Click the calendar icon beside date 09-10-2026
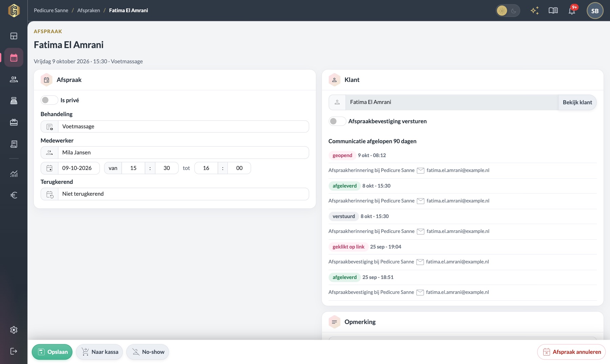610x364 pixels. pyautogui.click(x=49, y=168)
